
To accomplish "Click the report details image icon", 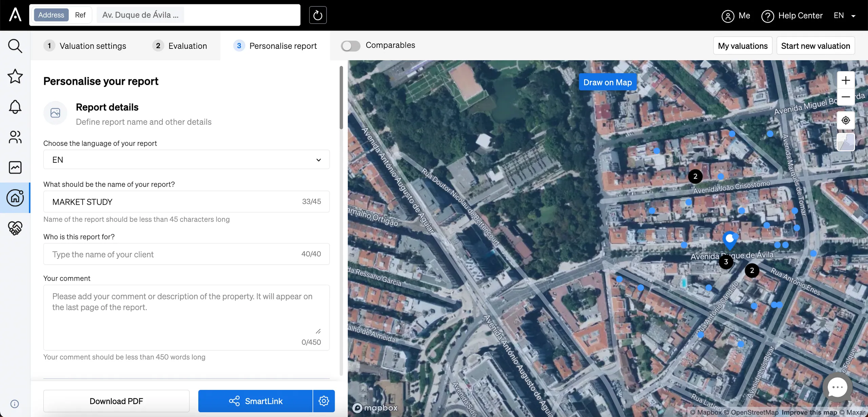I will click(55, 113).
